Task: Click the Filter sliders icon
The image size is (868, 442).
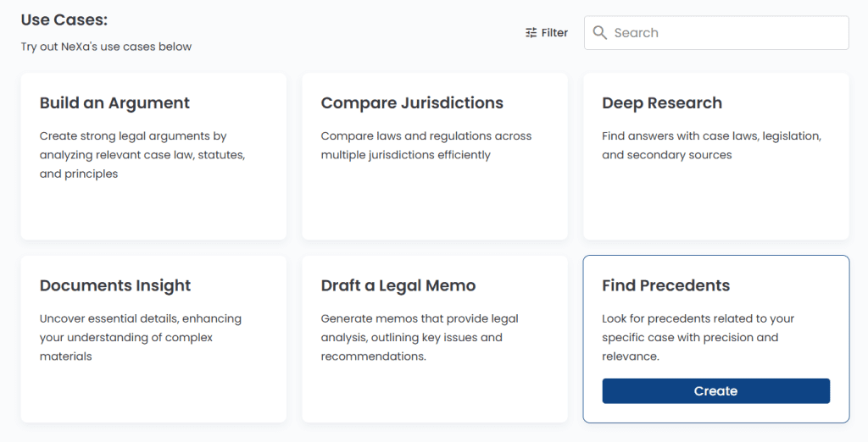Action: point(531,33)
